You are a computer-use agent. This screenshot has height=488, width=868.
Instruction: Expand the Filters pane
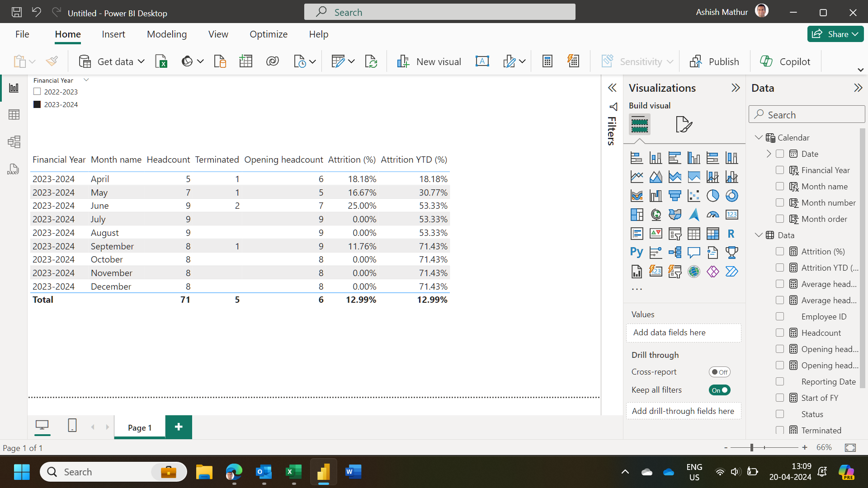(612, 88)
